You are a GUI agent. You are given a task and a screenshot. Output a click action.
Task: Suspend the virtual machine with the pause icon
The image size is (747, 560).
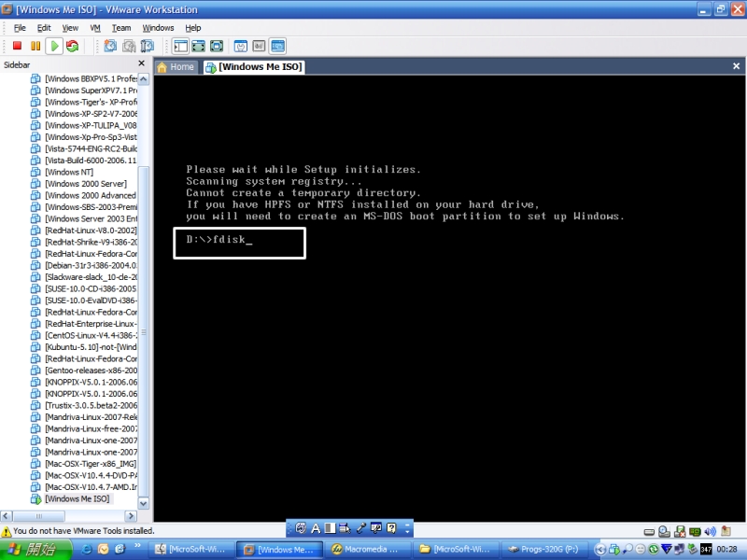tap(35, 46)
